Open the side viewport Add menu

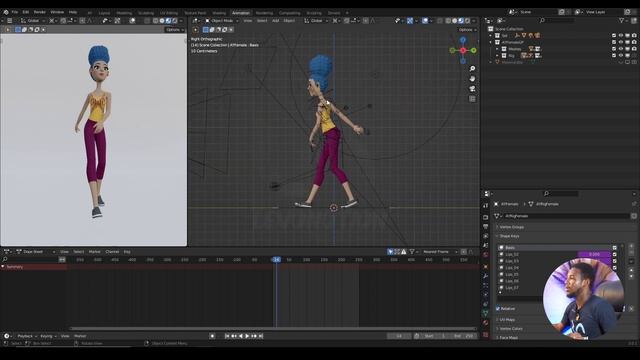(276, 20)
